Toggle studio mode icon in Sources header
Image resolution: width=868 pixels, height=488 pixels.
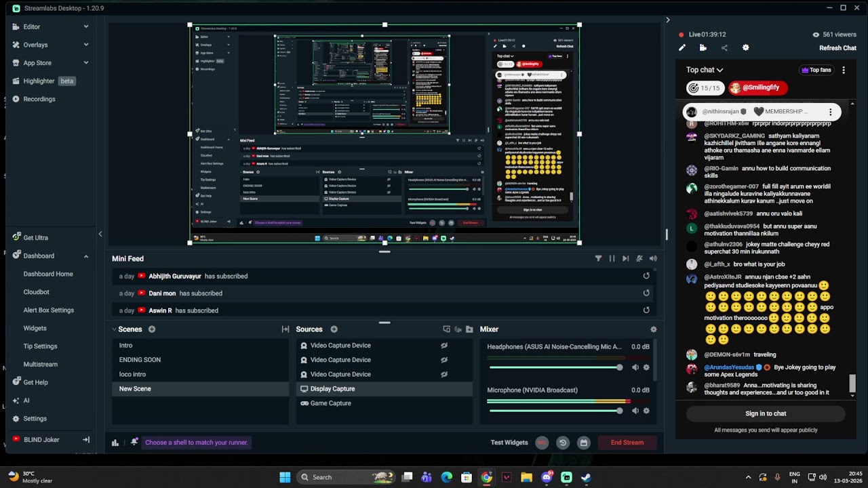point(446,329)
